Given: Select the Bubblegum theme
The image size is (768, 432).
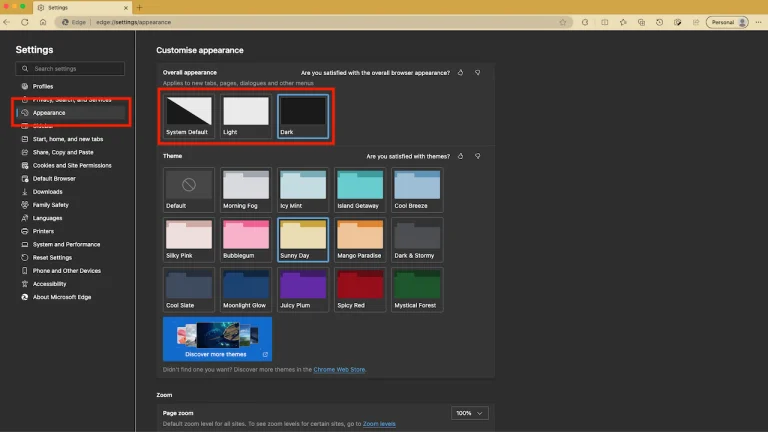Looking at the screenshot, I should (246, 240).
